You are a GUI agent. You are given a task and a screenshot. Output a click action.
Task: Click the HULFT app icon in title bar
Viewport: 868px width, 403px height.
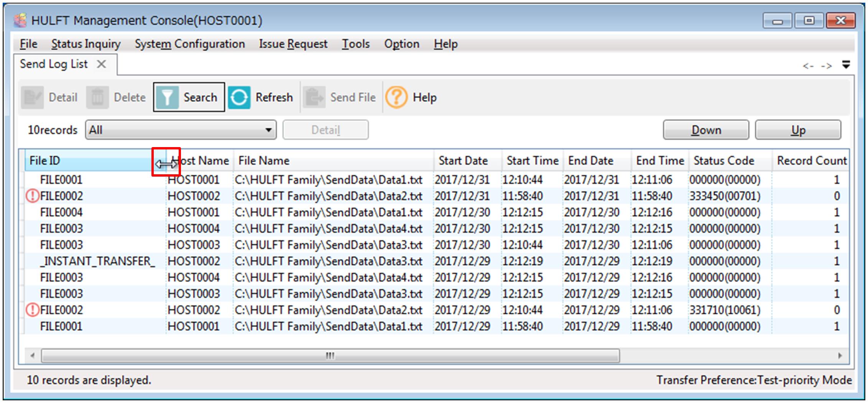[x=20, y=20]
